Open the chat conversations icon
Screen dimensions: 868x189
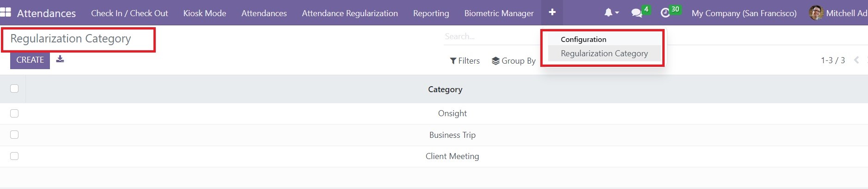(x=637, y=13)
